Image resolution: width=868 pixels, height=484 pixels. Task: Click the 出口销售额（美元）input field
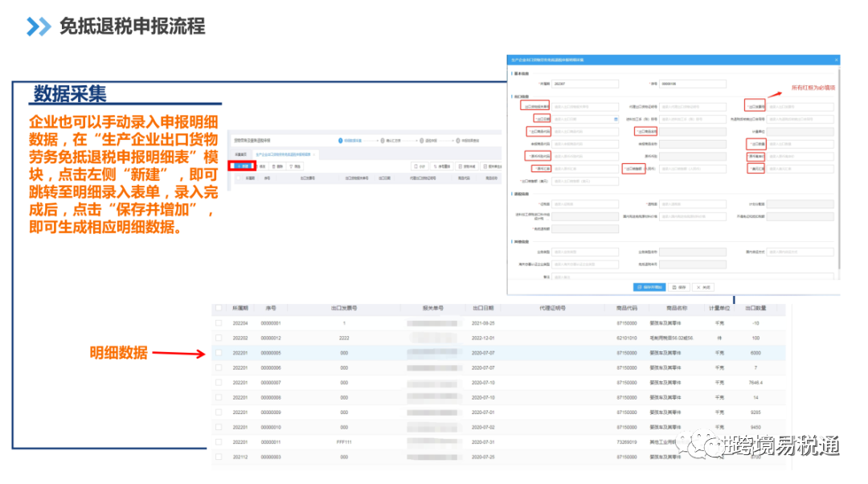coord(585,181)
